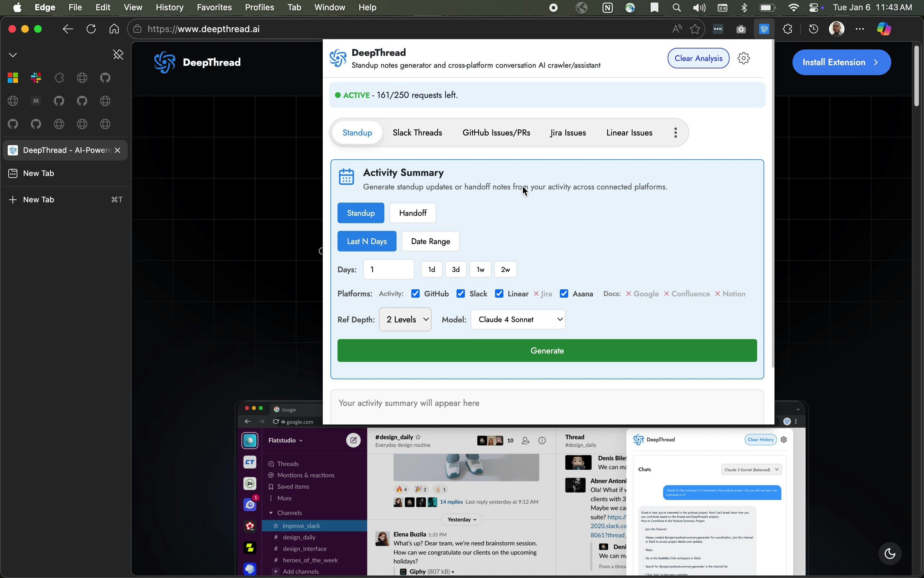Open the more tabs vertical ellipsis

point(675,133)
